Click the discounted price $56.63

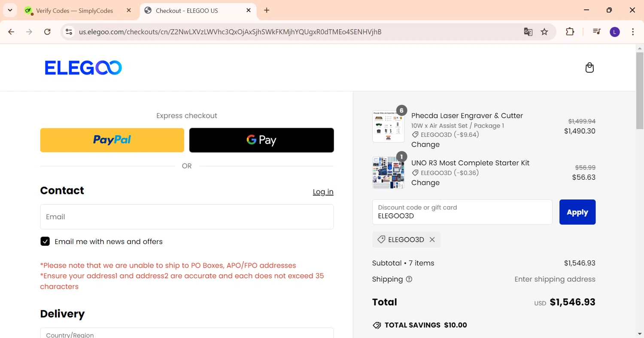point(584,177)
